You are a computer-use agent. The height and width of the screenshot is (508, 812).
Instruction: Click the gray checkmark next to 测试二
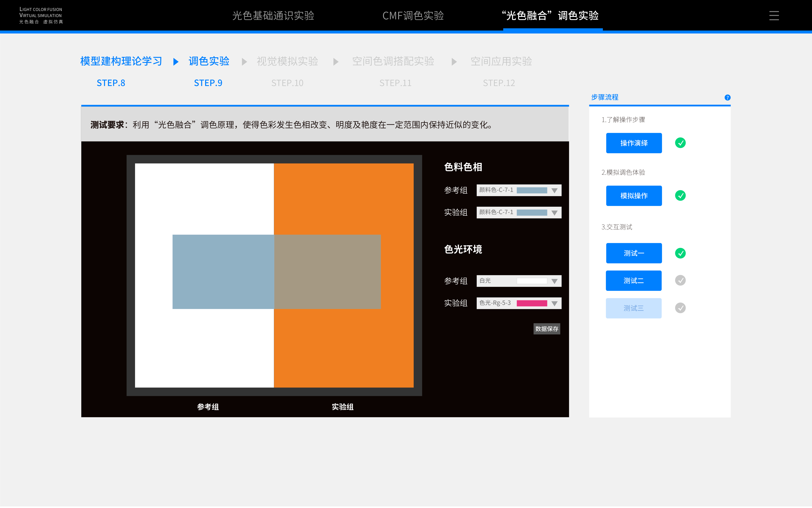click(x=680, y=280)
